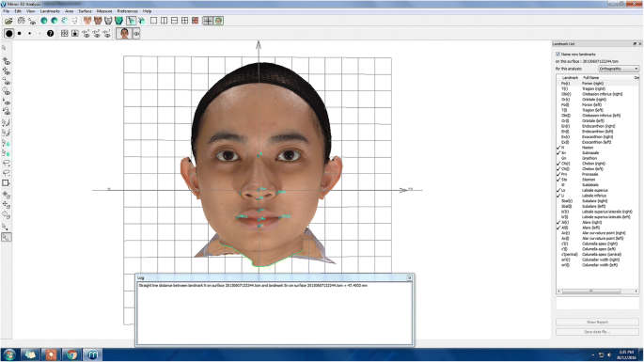This screenshot has width=644, height=362.
Task: Choose the lasso add tool in left toolbar
Action: (x=7, y=163)
